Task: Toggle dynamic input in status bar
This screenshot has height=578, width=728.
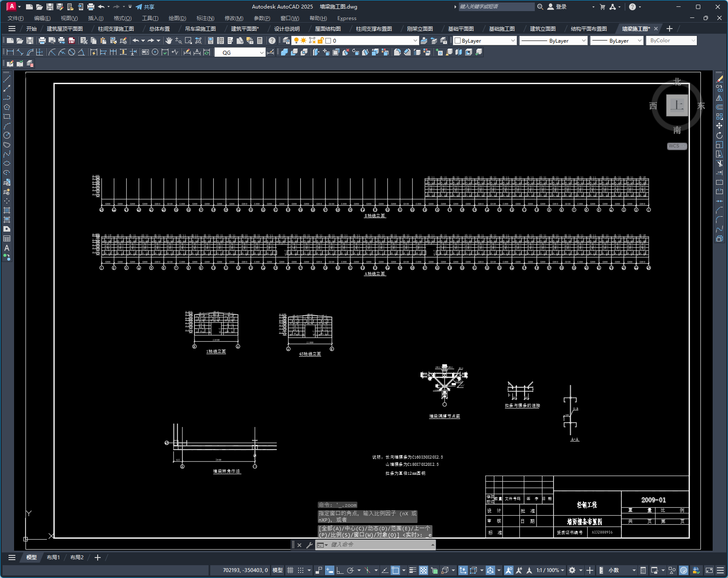Action: point(329,570)
